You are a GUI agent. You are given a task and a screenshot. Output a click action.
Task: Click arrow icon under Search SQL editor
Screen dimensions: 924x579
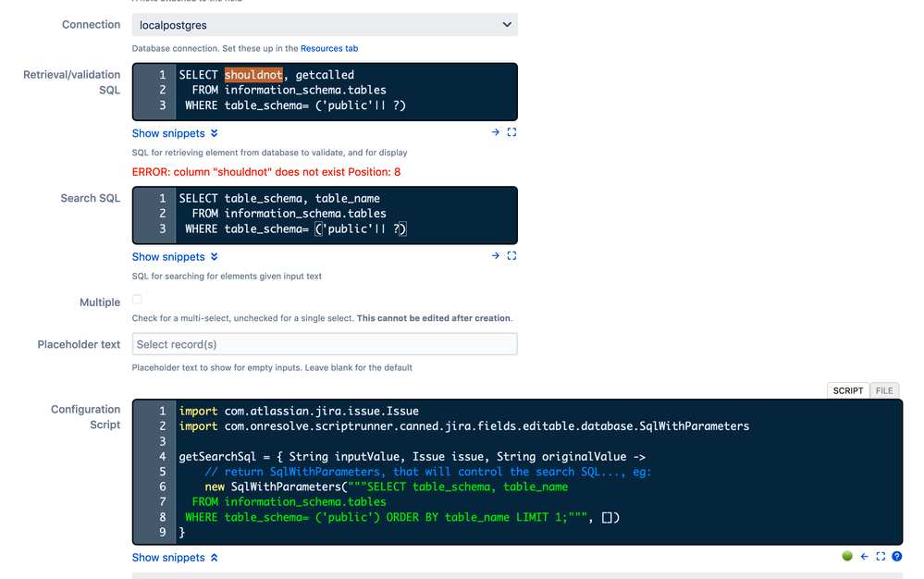(495, 255)
